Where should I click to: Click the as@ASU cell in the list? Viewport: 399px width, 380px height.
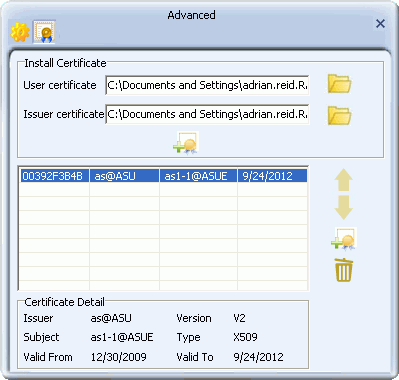(125, 176)
